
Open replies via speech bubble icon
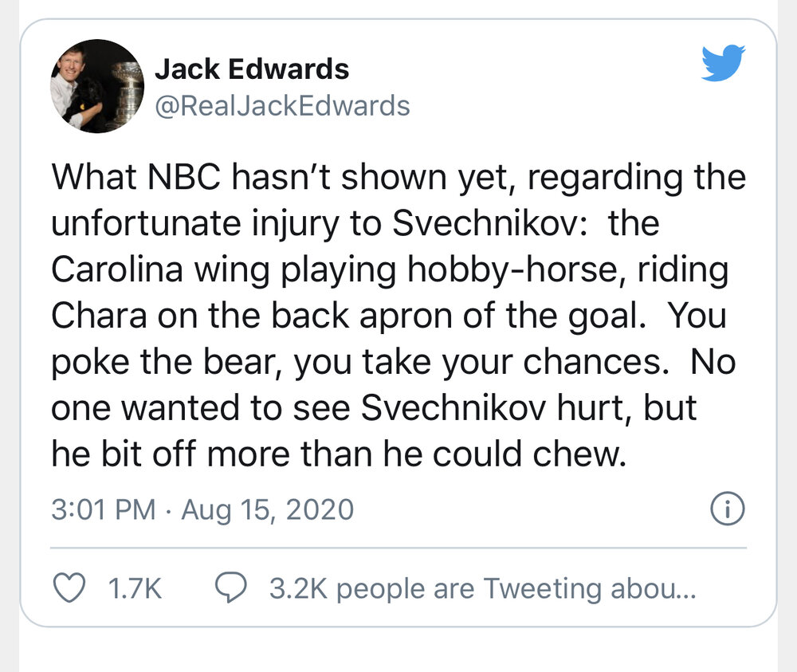pyautogui.click(x=231, y=588)
